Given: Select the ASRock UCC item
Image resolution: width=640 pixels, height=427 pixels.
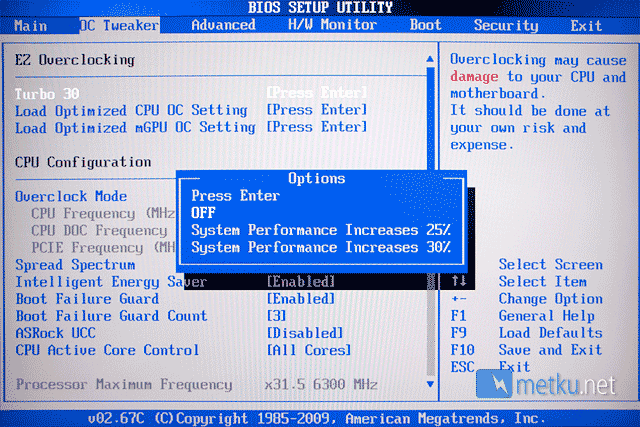Looking at the screenshot, I should click(x=55, y=333).
